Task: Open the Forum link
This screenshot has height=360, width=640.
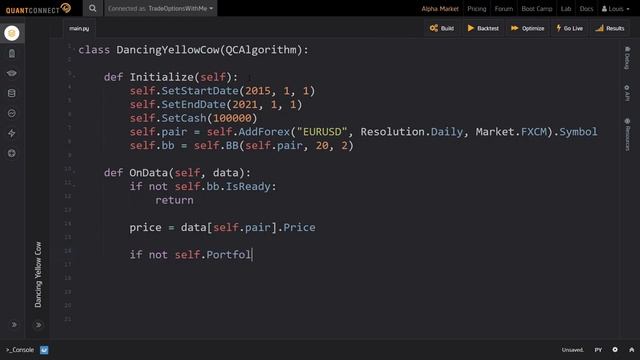Action: click(504, 9)
